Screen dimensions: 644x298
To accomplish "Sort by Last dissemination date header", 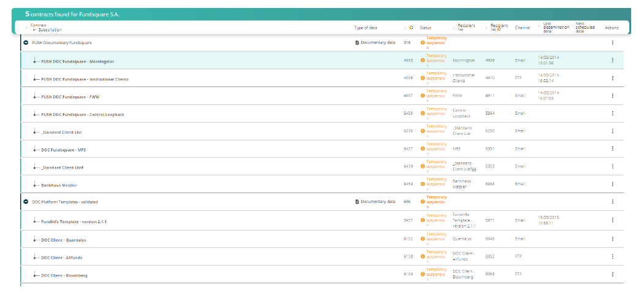I will [x=555, y=28].
